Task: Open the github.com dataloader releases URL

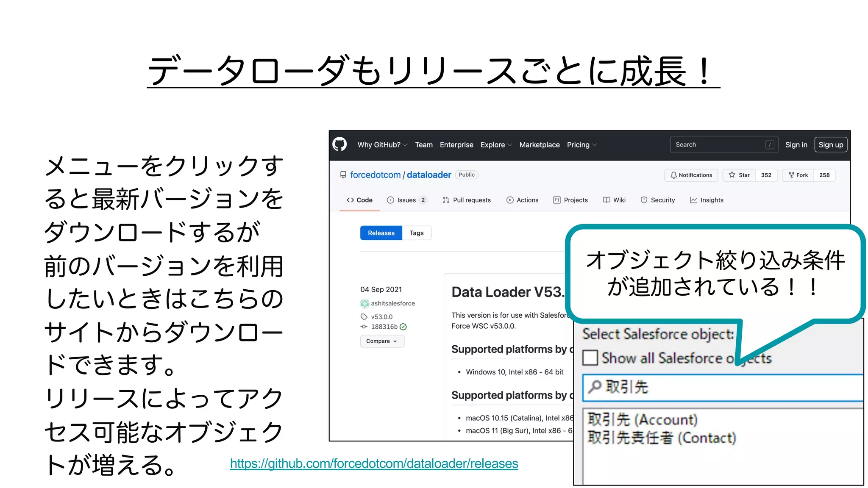Action: [x=374, y=463]
